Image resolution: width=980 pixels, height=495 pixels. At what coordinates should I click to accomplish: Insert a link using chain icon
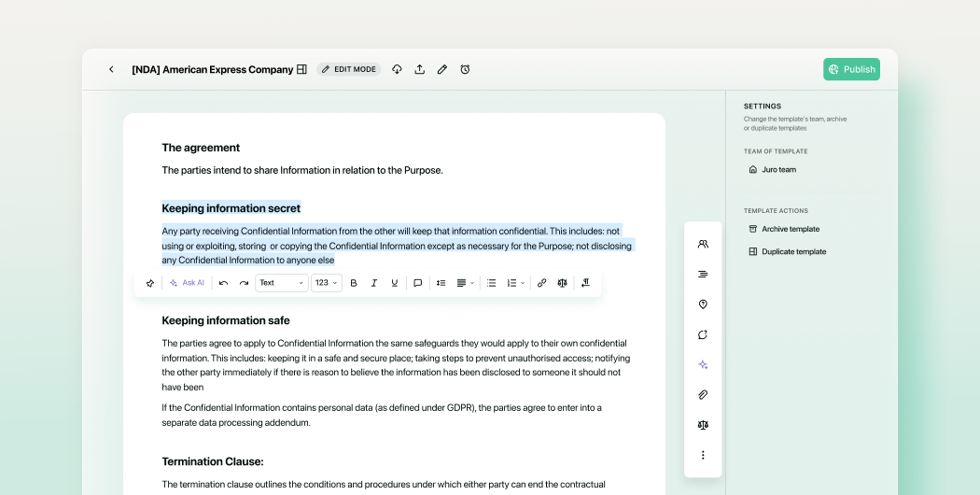coord(542,283)
